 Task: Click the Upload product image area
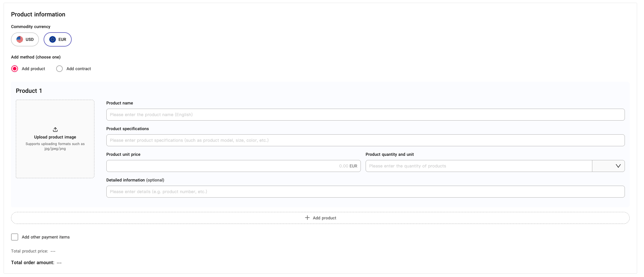[55, 139]
